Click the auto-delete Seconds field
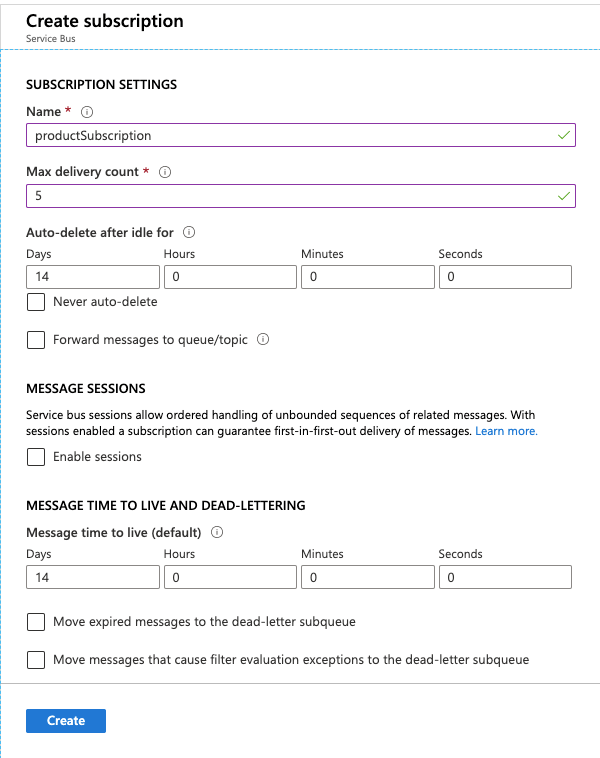600x758 pixels. click(504, 277)
